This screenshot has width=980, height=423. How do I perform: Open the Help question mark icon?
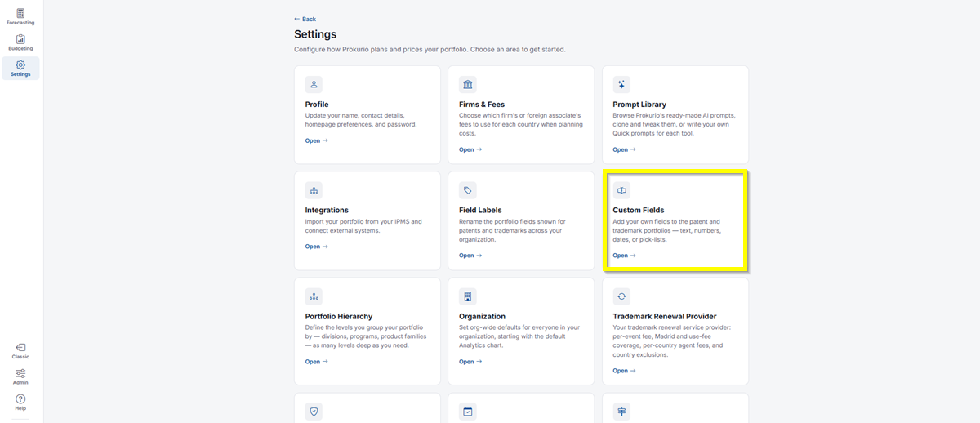(20, 399)
